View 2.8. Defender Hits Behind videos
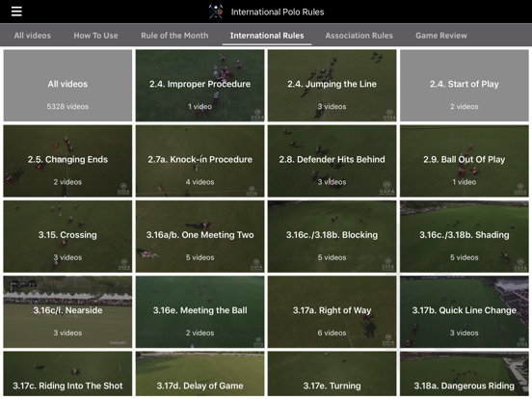The image size is (532, 399). [332, 161]
